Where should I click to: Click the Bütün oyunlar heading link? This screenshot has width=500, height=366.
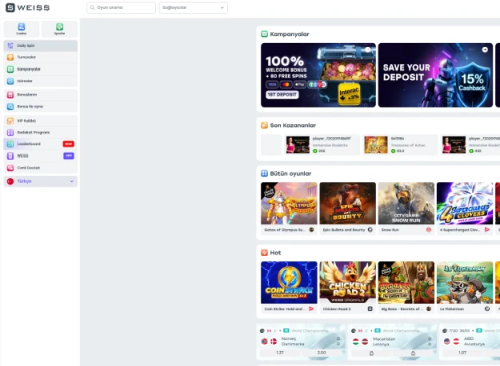click(290, 174)
